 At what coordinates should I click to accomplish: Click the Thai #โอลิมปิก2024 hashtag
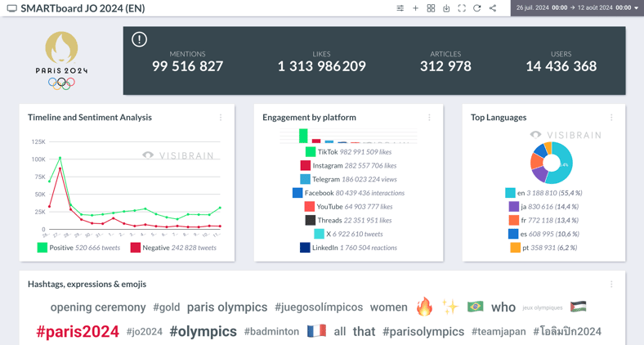(x=567, y=331)
